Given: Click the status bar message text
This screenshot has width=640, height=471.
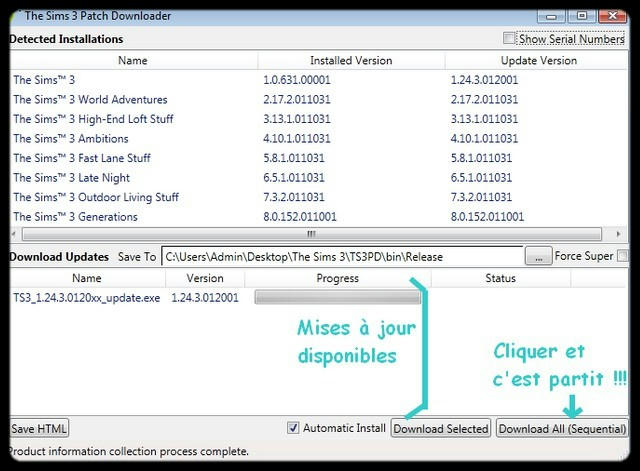Looking at the screenshot, I should (x=129, y=451).
